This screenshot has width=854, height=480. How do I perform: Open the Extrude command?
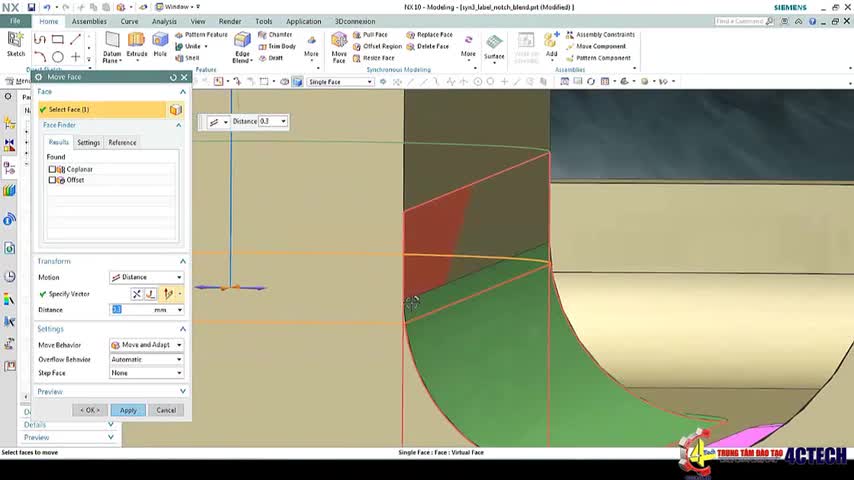(136, 44)
